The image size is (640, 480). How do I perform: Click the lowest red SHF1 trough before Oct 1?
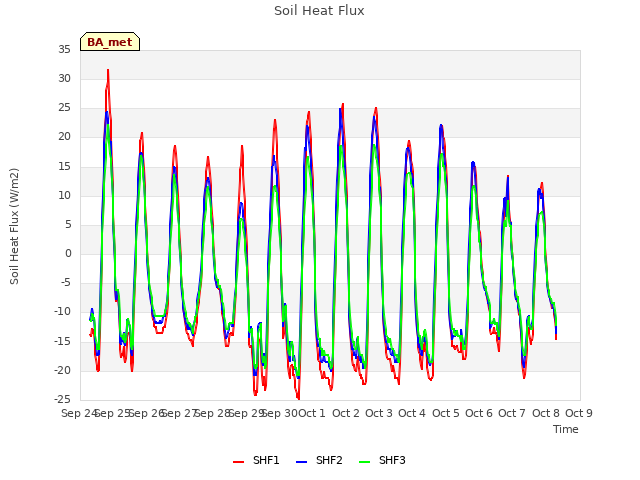coord(298,398)
